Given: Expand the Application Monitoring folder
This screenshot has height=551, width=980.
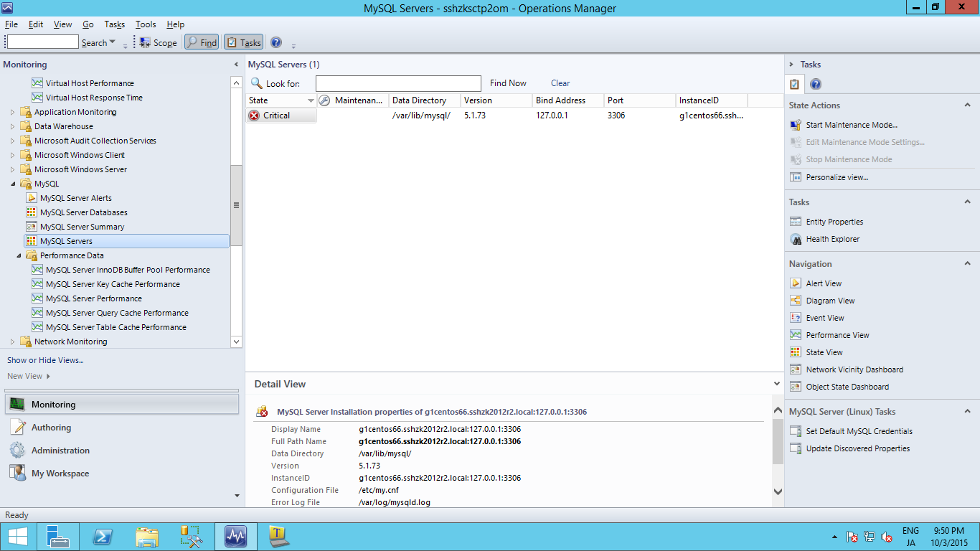Looking at the screenshot, I should click(12, 112).
